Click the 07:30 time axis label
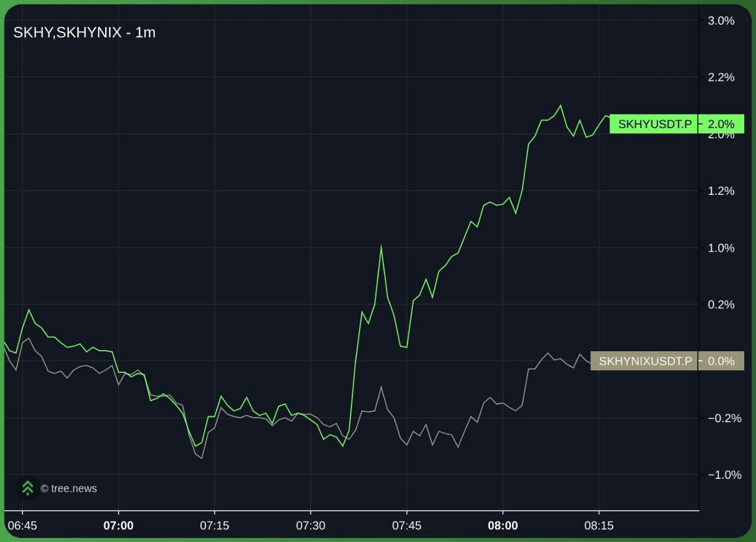Viewport: 756px width, 542px height. pyautogui.click(x=311, y=525)
